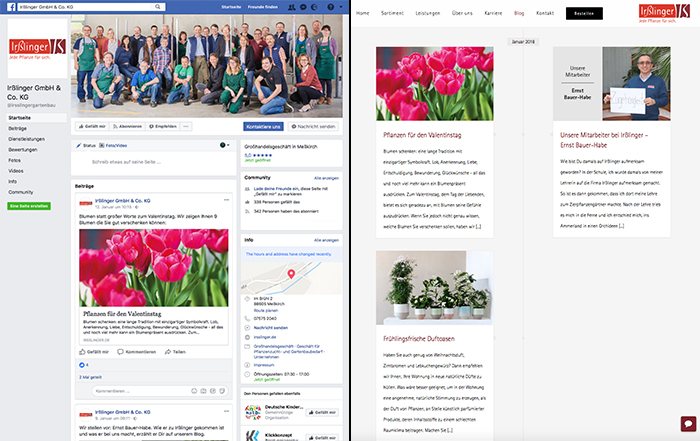This screenshot has height=441, width=700.
Task: Open Bewertungen in page sidebar
Action: pos(23,150)
